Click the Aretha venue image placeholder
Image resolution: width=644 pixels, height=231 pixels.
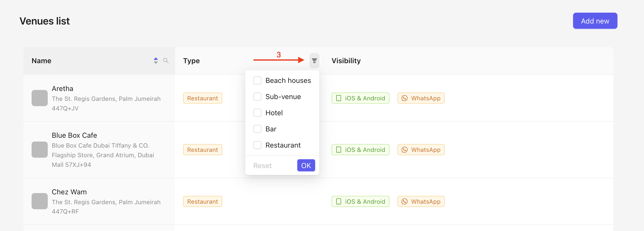tap(40, 98)
